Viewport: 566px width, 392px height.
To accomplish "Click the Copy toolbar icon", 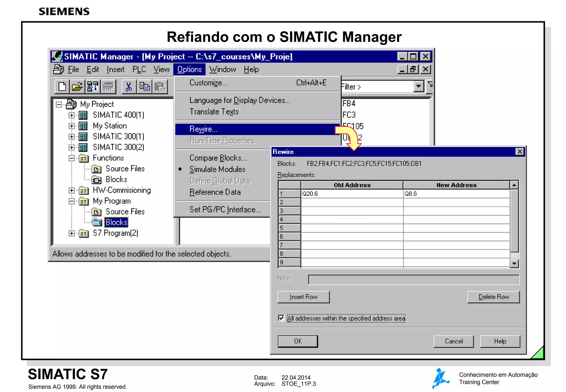I will [x=144, y=87].
